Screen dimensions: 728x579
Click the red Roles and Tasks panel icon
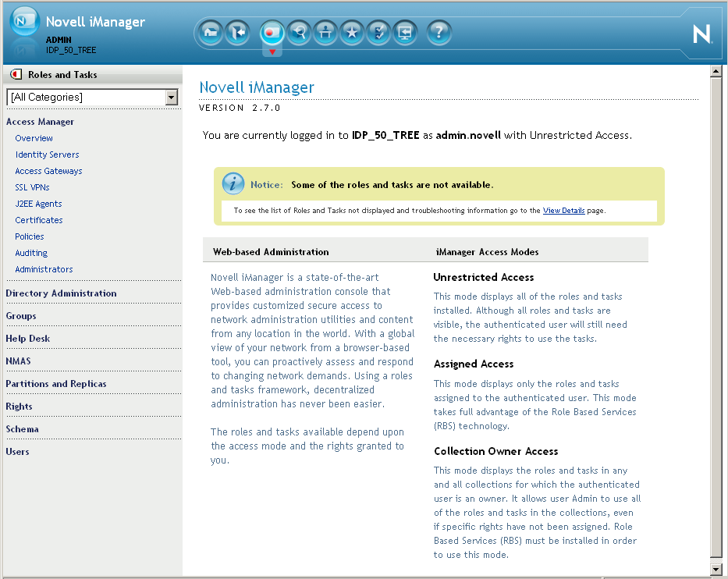coord(16,74)
